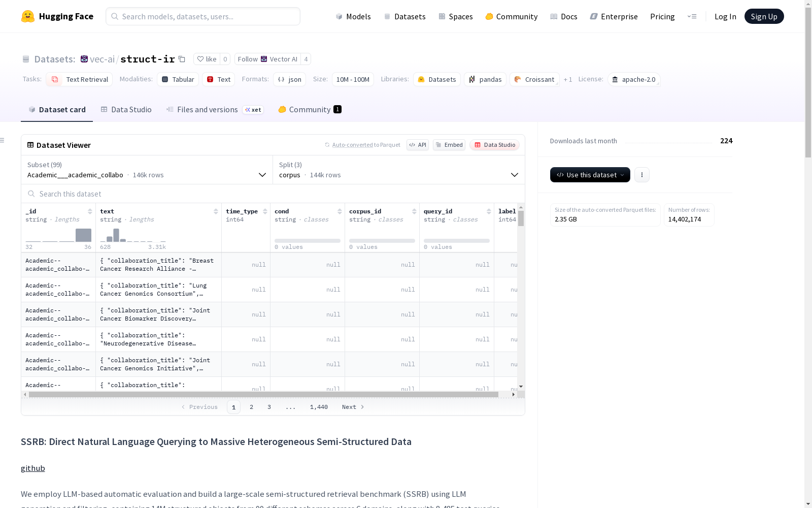Open the Spaces navigation item
The image size is (812, 508).
(x=456, y=16)
